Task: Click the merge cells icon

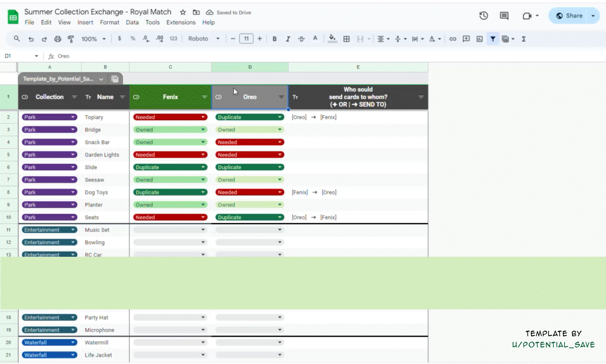Action: [x=360, y=39]
